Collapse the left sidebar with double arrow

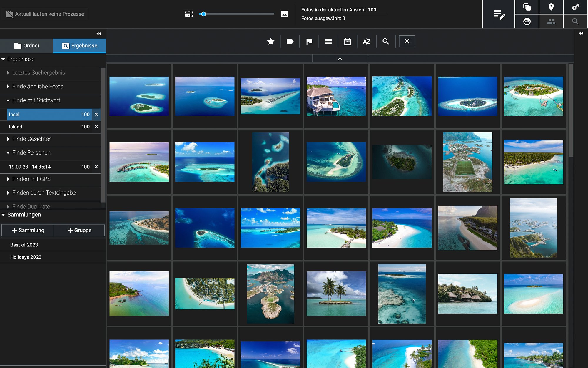click(99, 34)
